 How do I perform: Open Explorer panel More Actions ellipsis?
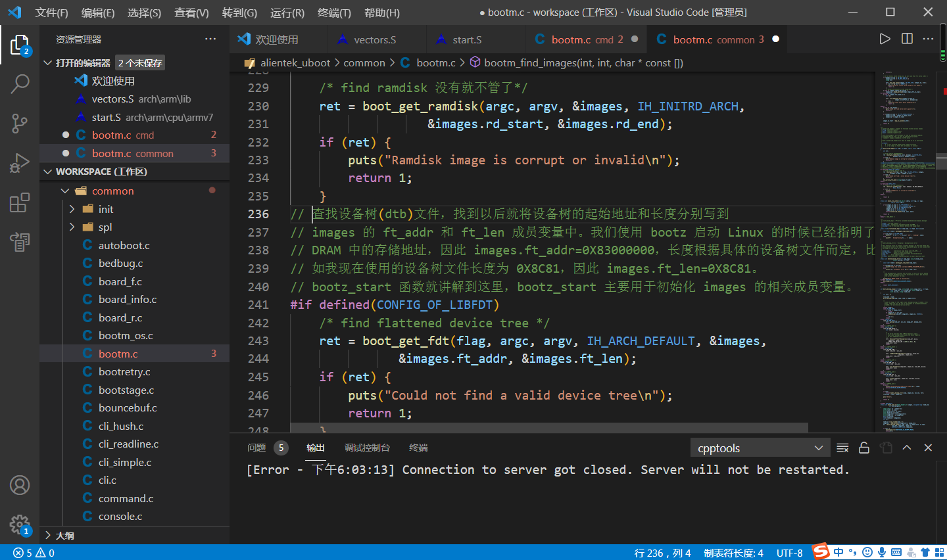pos(210,39)
